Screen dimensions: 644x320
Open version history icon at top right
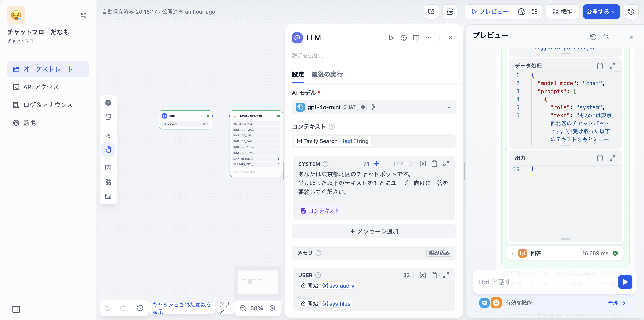(631, 12)
